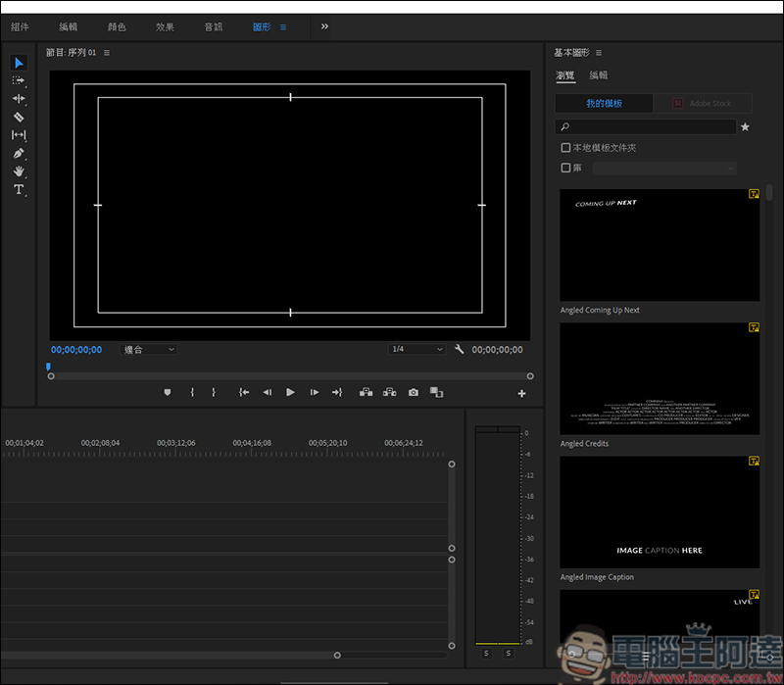Select the Angled Coming Up Next template

pos(660,245)
